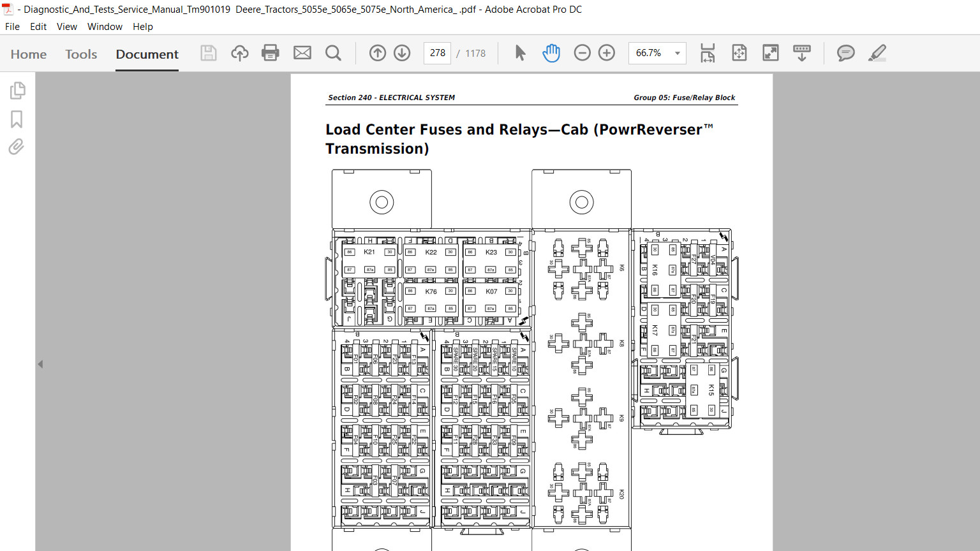
Task: Send file by email envelope icon
Action: click(x=302, y=53)
